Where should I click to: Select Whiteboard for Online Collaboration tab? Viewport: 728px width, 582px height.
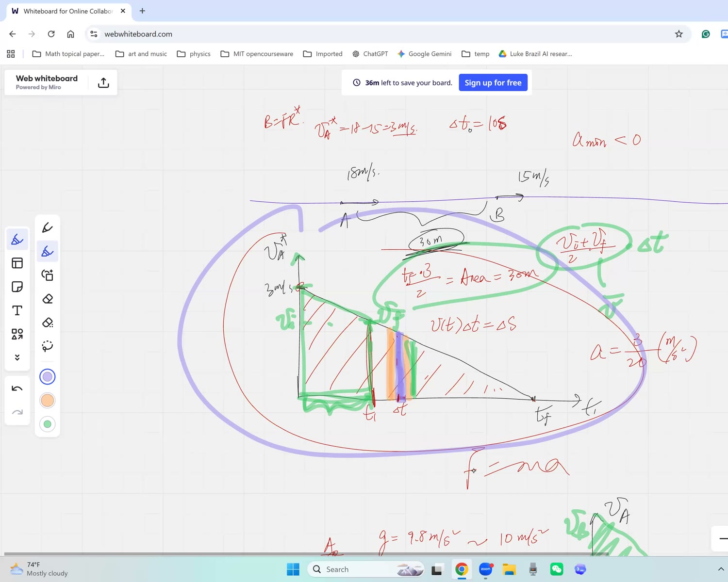pyautogui.click(x=68, y=11)
